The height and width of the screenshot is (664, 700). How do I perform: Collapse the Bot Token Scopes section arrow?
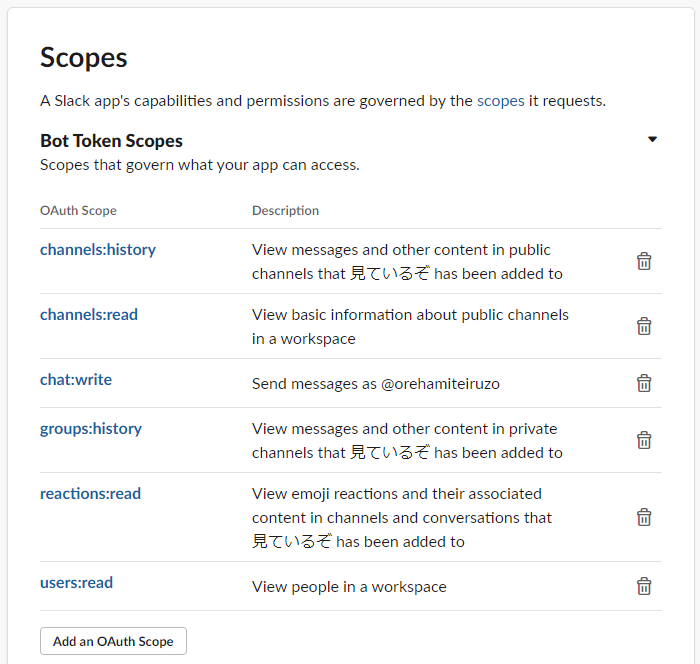[652, 139]
